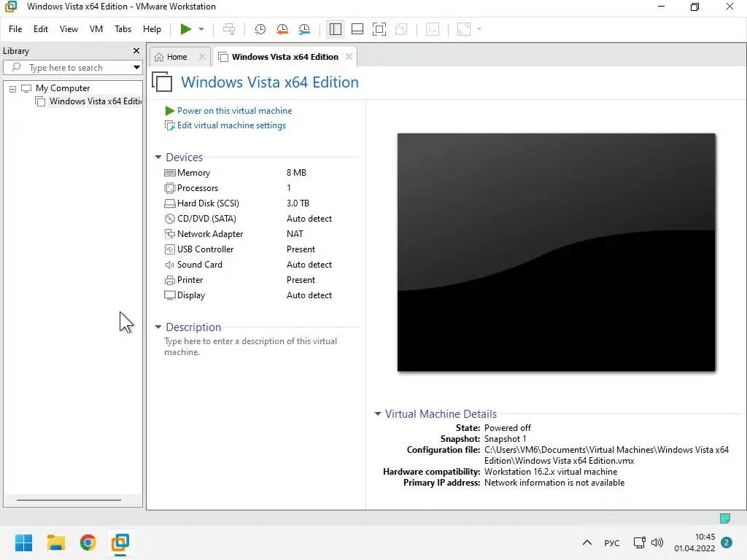Open the View menu
The image size is (747, 560).
pyautogui.click(x=69, y=29)
